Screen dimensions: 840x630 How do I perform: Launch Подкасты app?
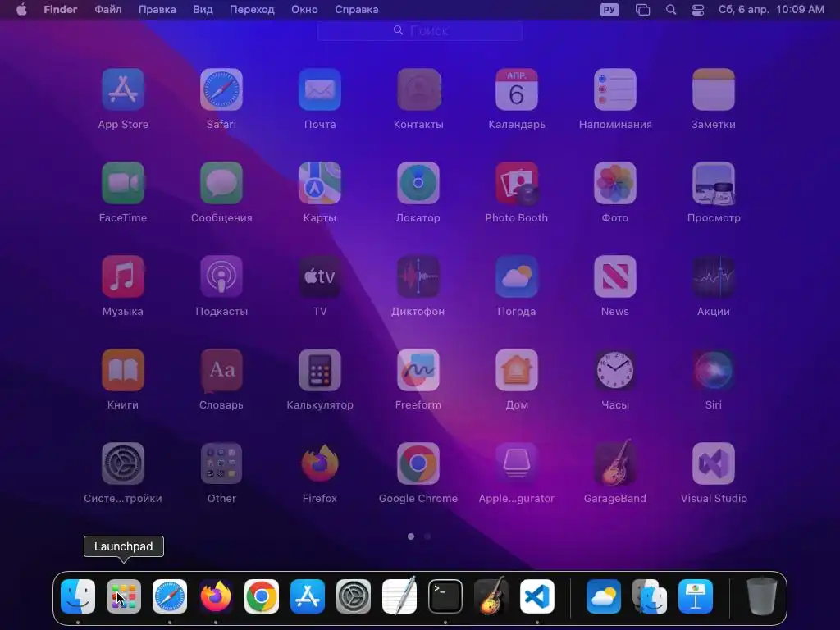click(x=221, y=276)
